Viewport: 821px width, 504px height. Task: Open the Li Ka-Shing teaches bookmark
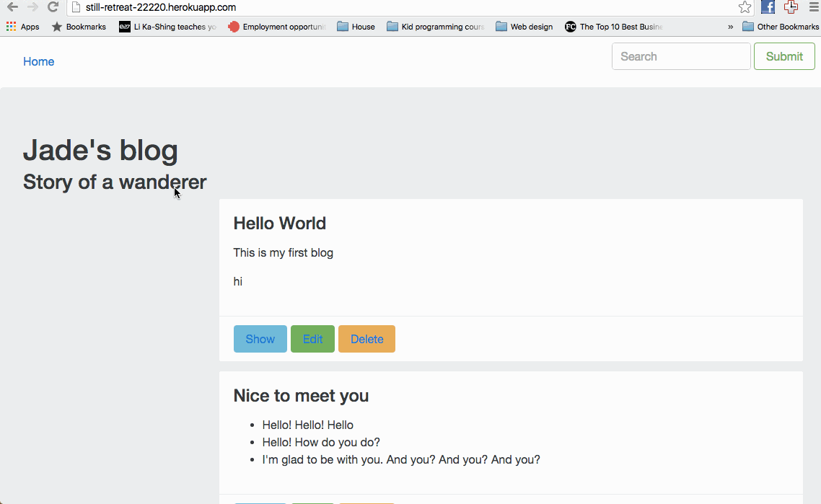click(167, 27)
